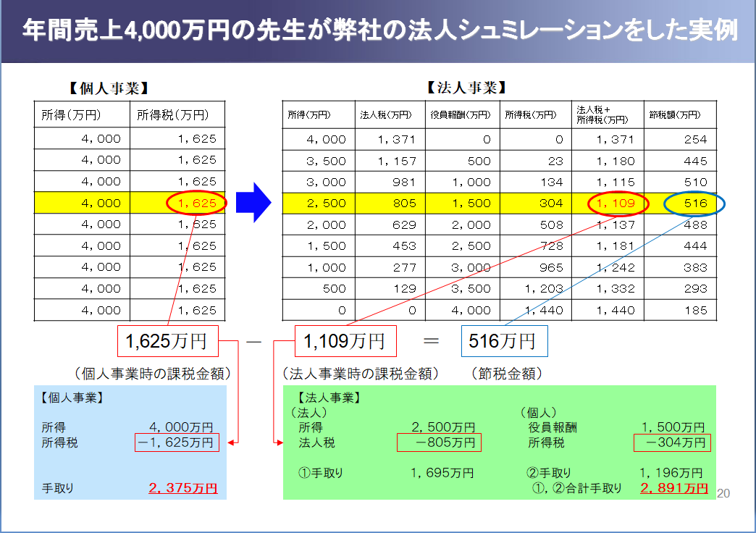The image size is (756, 533).
Task: Click the 法人税 cell showing 453
Action: pos(390,246)
